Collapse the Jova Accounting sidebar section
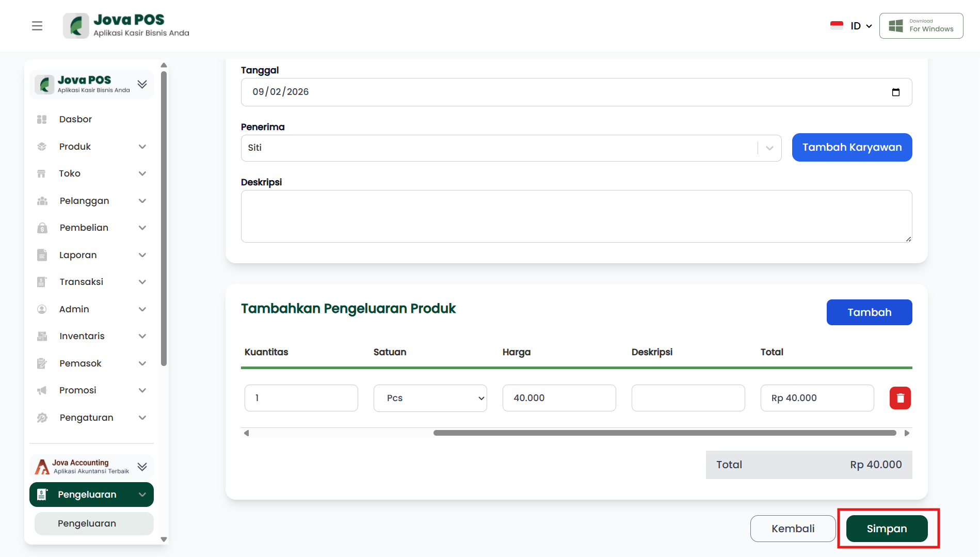 [x=142, y=467]
